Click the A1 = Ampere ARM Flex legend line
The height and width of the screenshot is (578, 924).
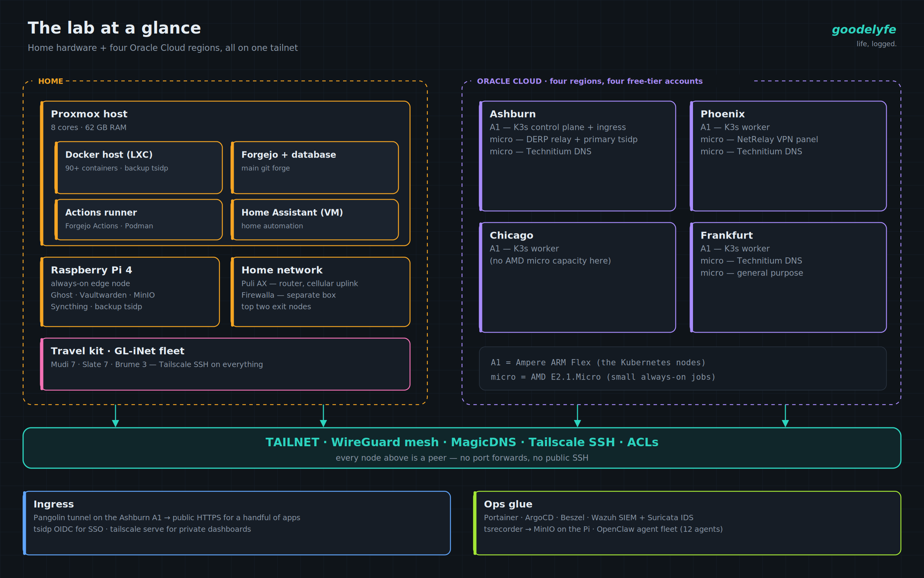598,363
